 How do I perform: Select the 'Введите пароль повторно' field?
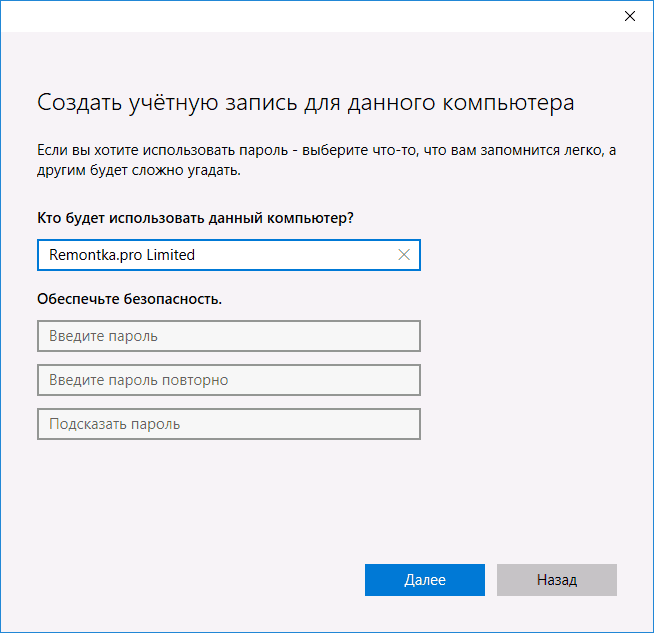(229, 380)
